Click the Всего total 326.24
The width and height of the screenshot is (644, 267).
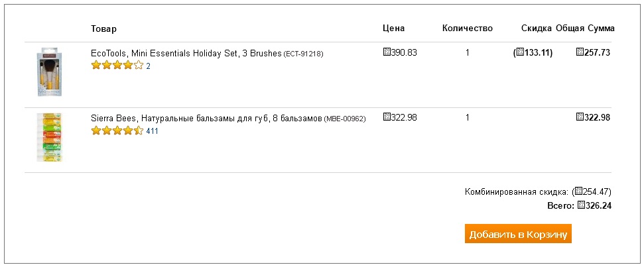(x=579, y=206)
